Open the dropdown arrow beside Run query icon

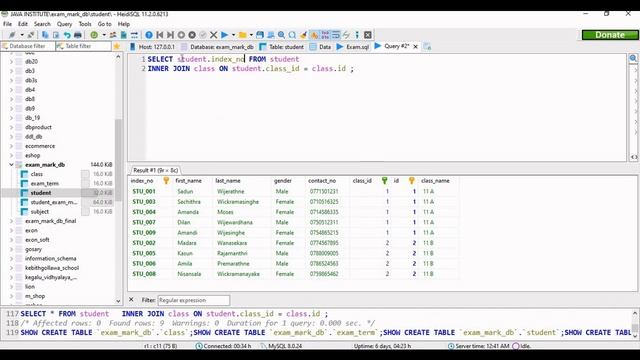pyautogui.click(x=233, y=35)
